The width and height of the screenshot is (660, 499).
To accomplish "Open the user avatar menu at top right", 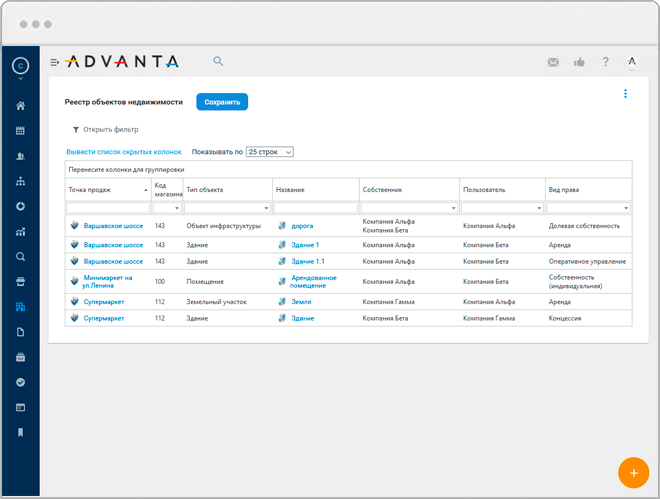I will [631, 62].
